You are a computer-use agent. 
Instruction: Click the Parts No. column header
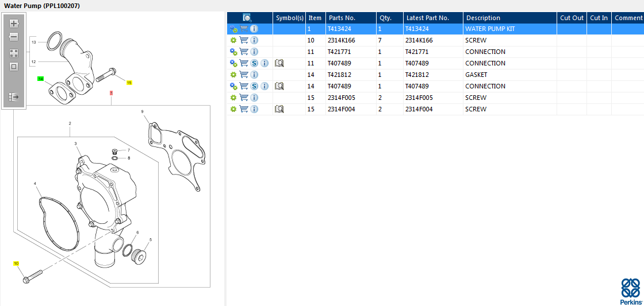(351, 18)
